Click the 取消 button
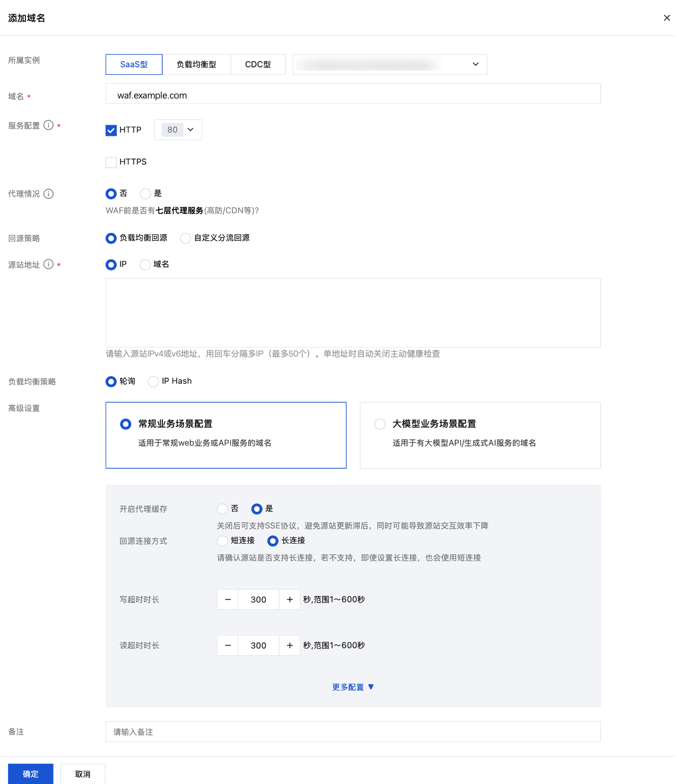Screen dimensions: 677x784 [83, 774]
